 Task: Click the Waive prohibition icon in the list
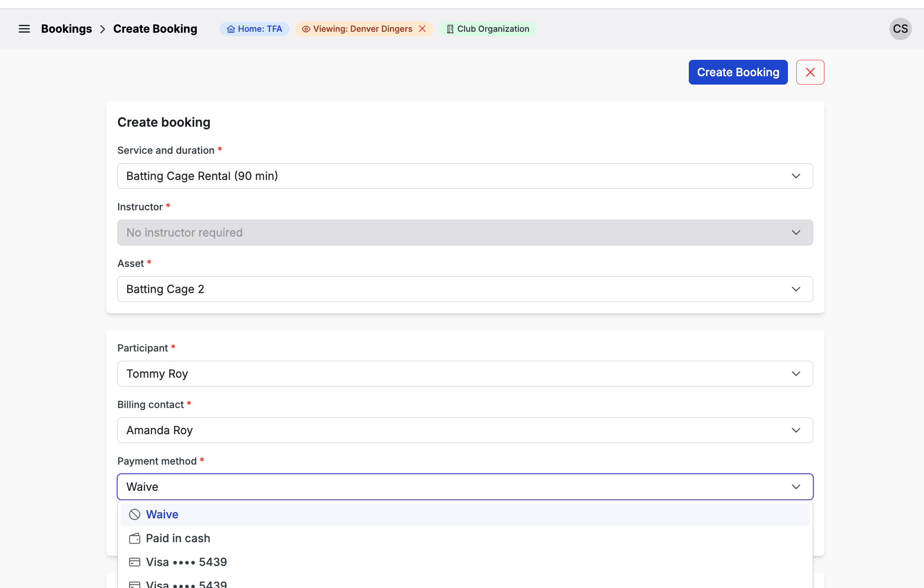point(135,514)
